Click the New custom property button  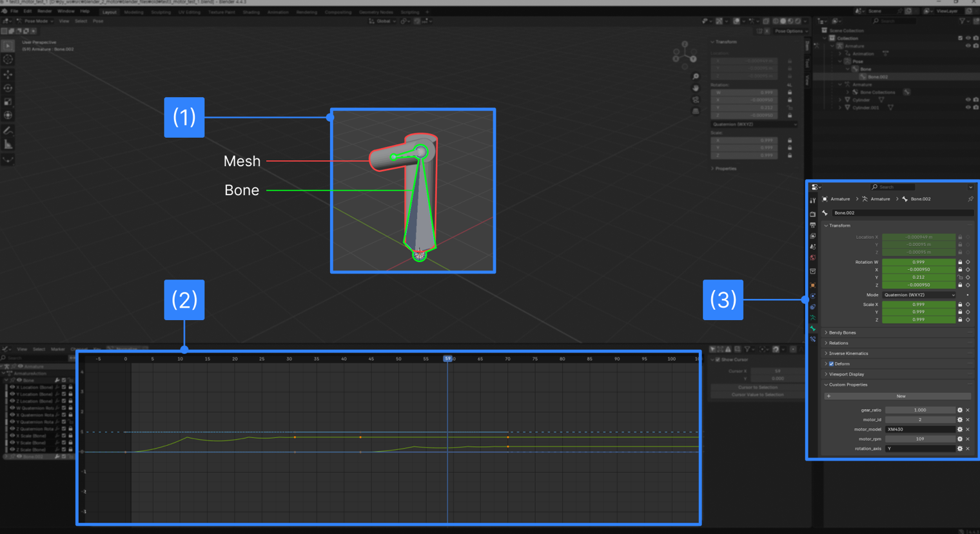pyautogui.click(x=901, y=396)
